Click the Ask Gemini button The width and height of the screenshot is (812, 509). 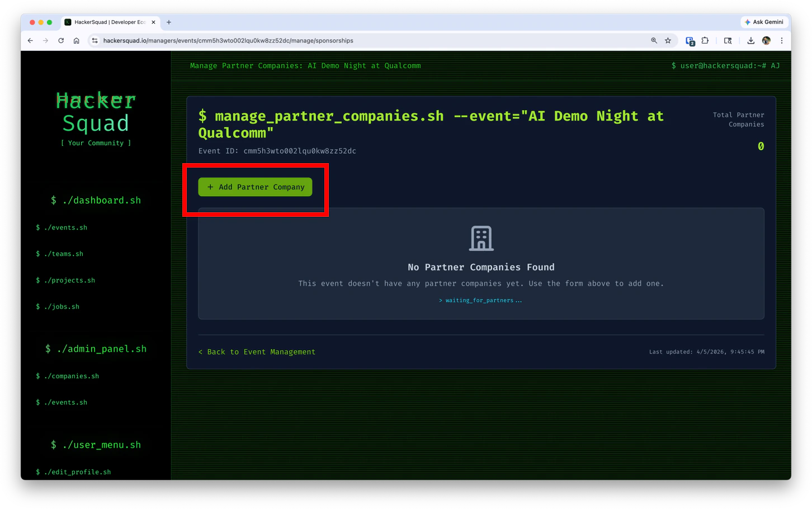[764, 22]
